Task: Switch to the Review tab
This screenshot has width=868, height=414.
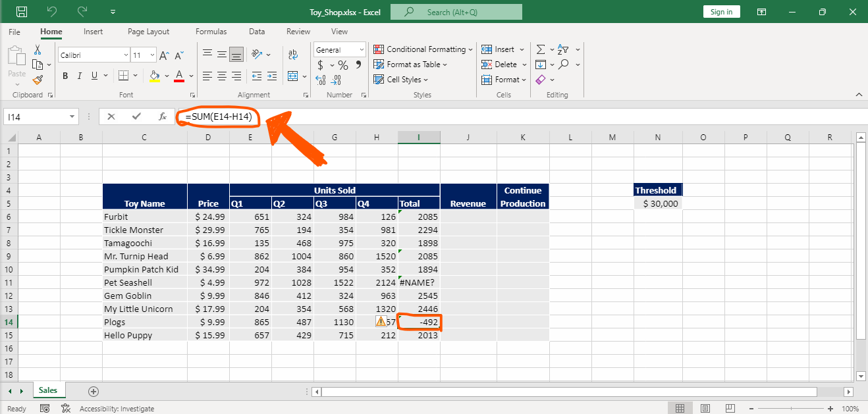Action: coord(298,32)
